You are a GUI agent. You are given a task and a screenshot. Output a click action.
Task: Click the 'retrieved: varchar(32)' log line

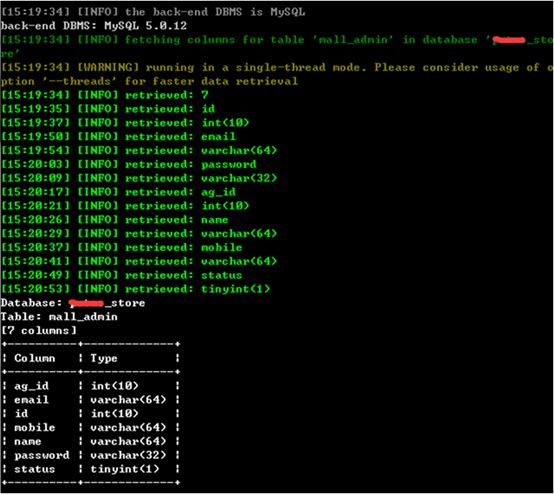pyautogui.click(x=139, y=178)
